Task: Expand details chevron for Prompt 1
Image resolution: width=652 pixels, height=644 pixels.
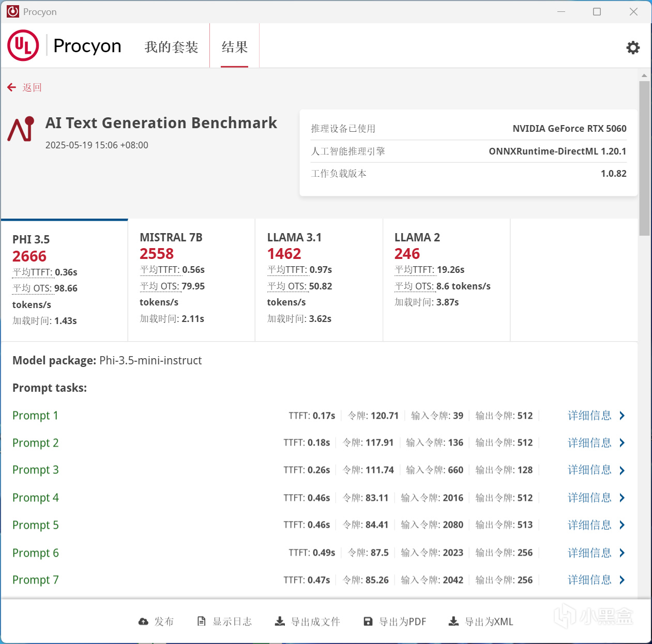Action: (622, 415)
